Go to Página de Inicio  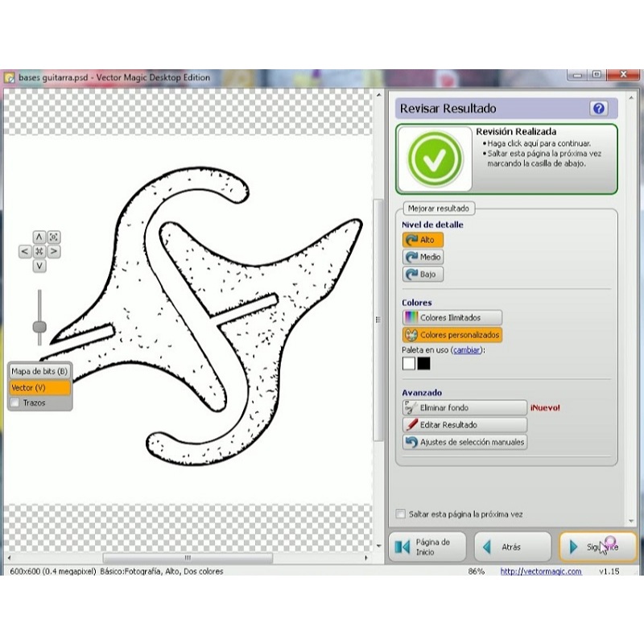427,547
